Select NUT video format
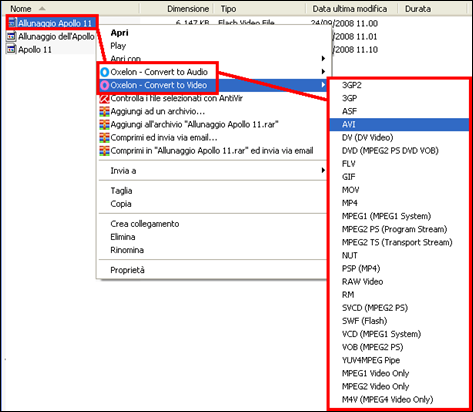The width and height of the screenshot is (473, 412). (350, 255)
